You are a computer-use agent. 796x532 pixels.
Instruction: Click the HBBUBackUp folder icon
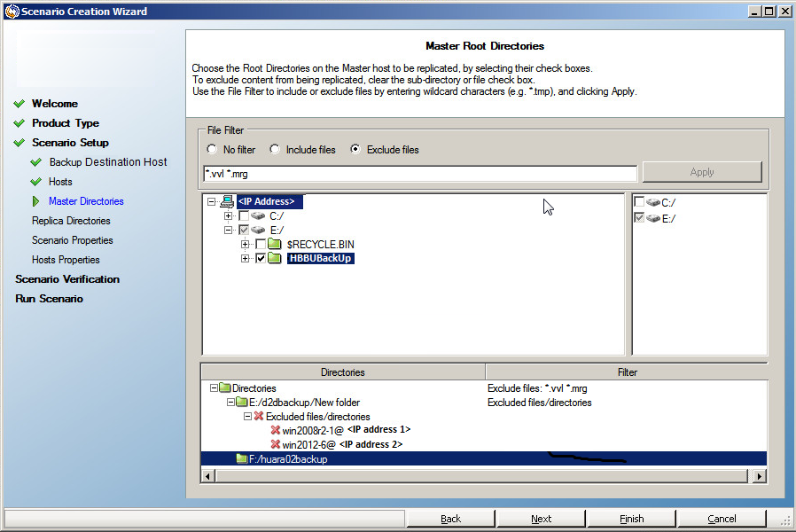coord(275,258)
